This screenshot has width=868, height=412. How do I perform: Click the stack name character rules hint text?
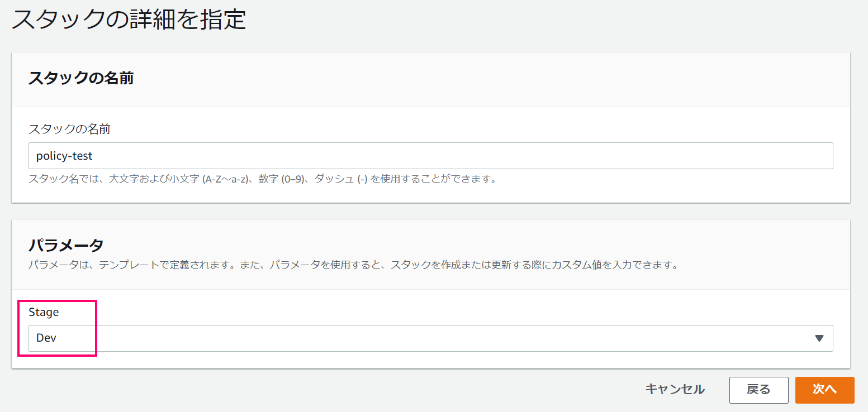(x=263, y=180)
